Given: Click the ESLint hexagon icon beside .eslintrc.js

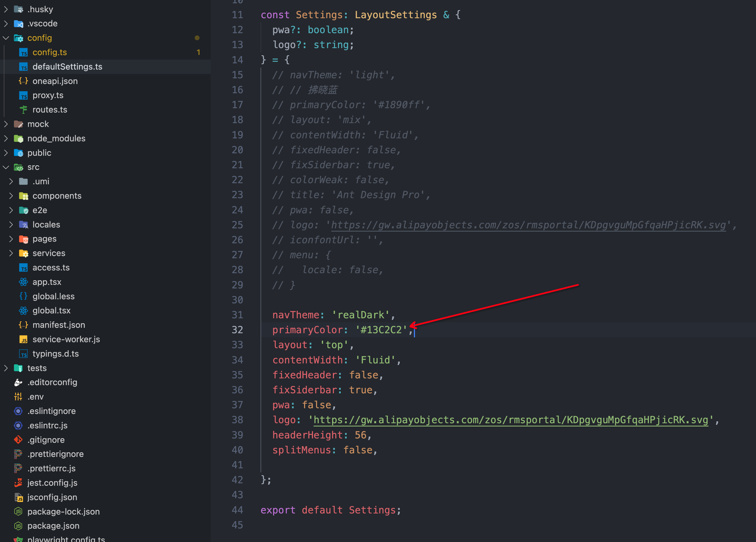Looking at the screenshot, I should pyautogui.click(x=18, y=425).
